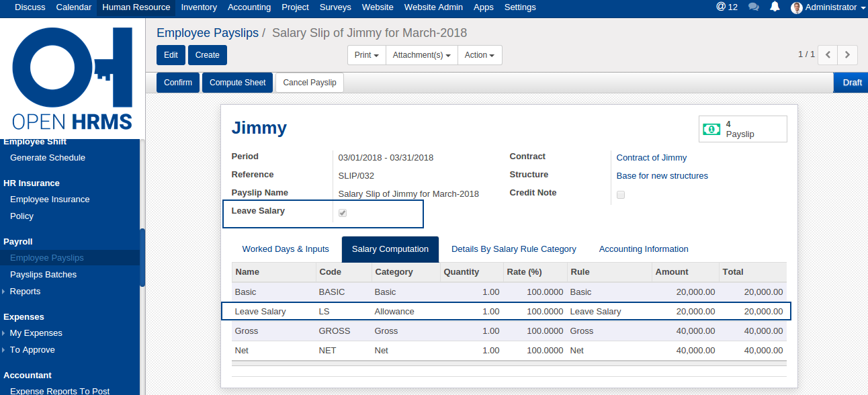The image size is (868, 395).
Task: Open the Action dropdown menu
Action: pos(479,55)
